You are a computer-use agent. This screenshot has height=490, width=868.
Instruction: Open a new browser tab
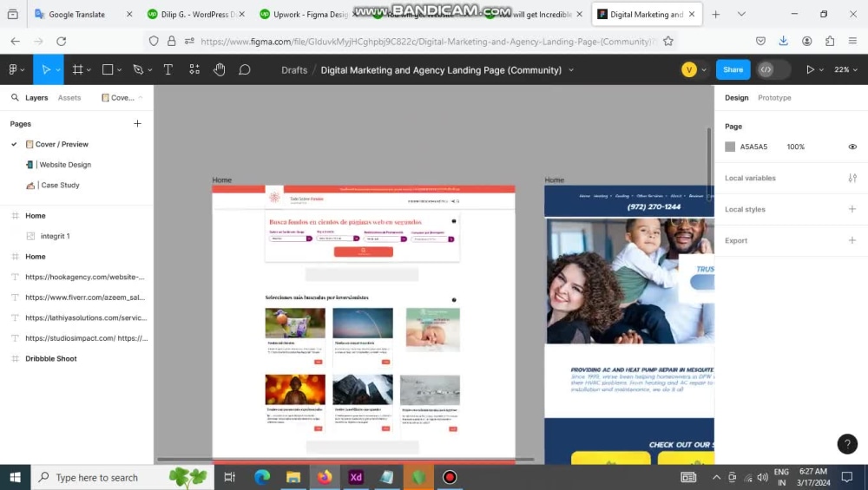[x=716, y=15]
